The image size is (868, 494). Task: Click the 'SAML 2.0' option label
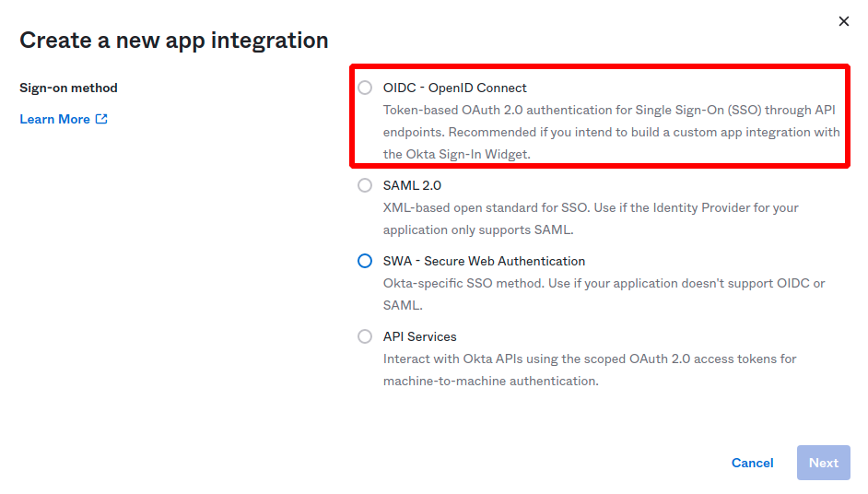click(x=412, y=185)
